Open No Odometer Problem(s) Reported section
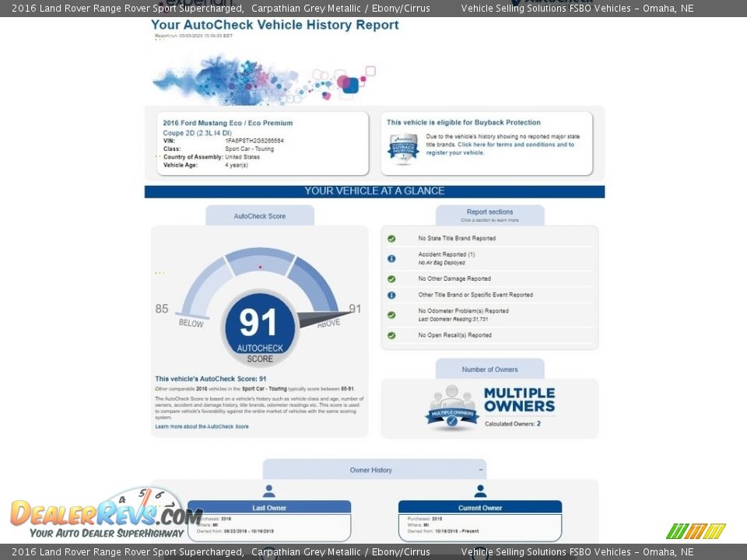Image resolution: width=747 pixels, height=560 pixels. [489, 315]
